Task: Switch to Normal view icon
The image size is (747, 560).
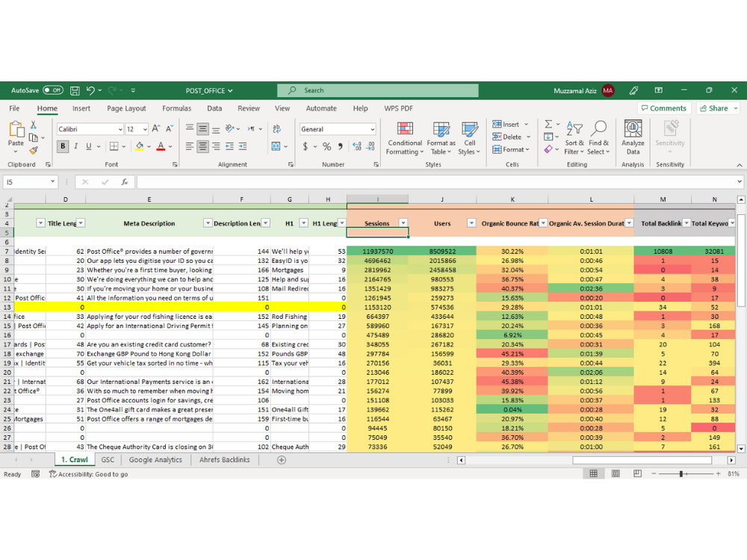Action: coord(594,473)
